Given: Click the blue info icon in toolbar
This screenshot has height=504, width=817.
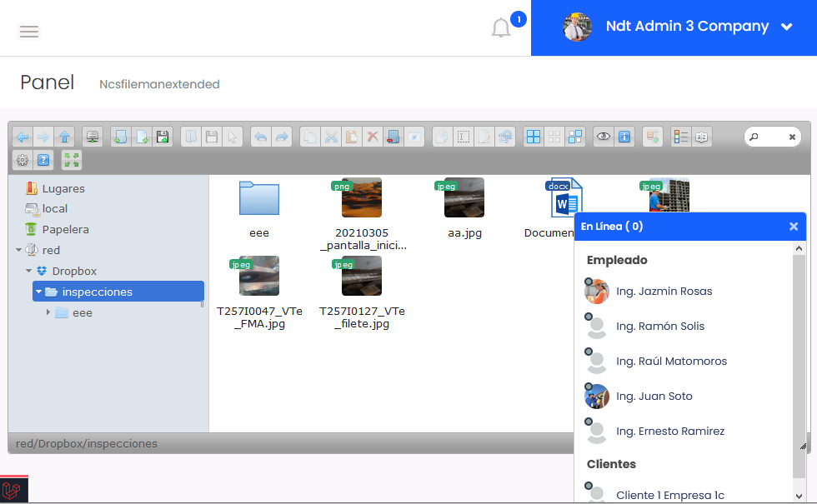Looking at the screenshot, I should pos(624,137).
